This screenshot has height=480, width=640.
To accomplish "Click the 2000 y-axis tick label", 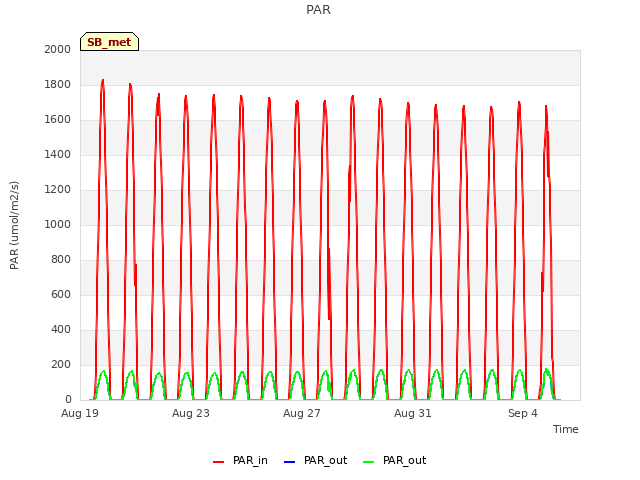I will click(x=58, y=49).
